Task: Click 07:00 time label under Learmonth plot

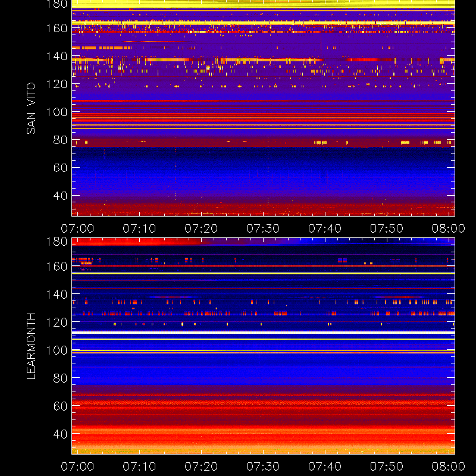Action: (x=77, y=466)
